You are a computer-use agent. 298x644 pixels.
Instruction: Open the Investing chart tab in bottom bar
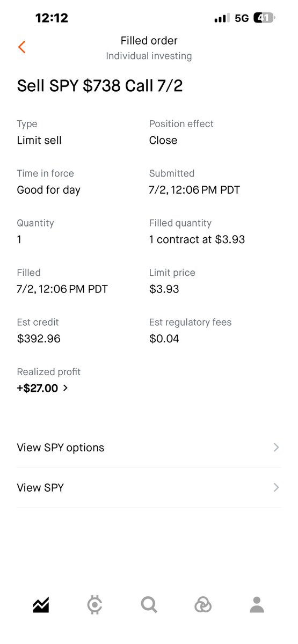point(41,605)
